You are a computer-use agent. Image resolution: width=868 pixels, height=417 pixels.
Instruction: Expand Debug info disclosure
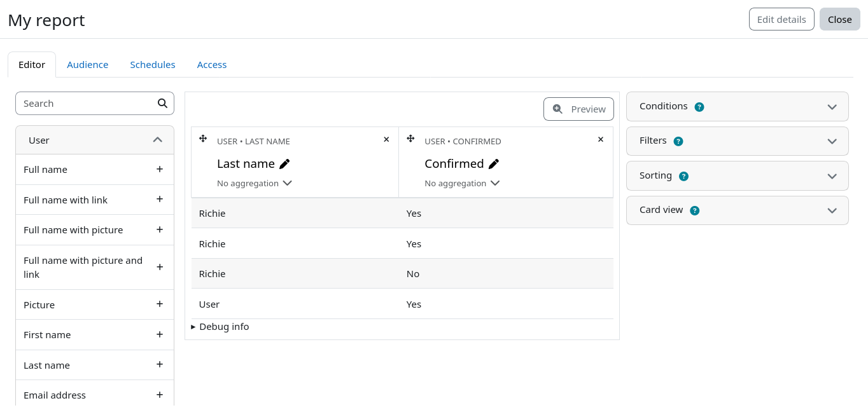220,327
